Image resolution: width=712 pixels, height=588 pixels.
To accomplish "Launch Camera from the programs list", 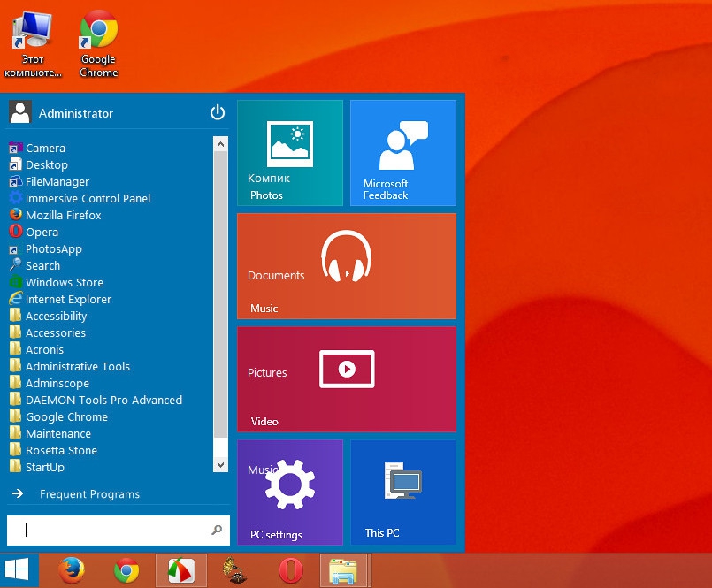I will tap(37, 148).
